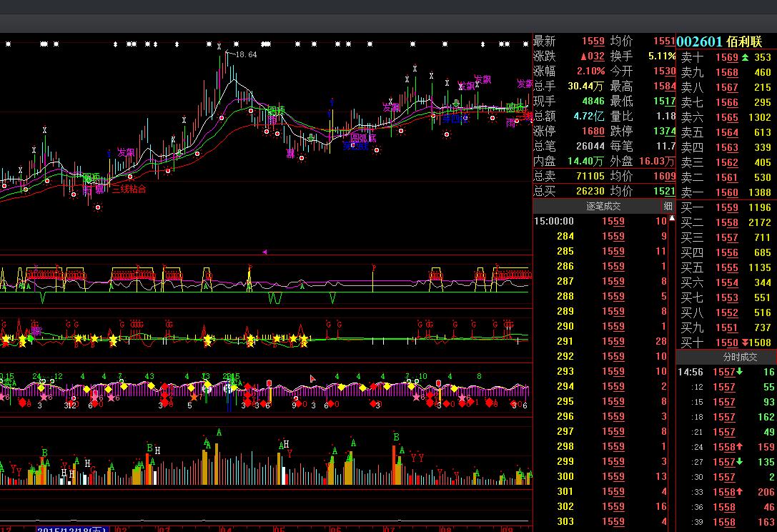Click the scroll-up arrow of the tick list
This screenshot has width=777, height=532.
click(672, 218)
